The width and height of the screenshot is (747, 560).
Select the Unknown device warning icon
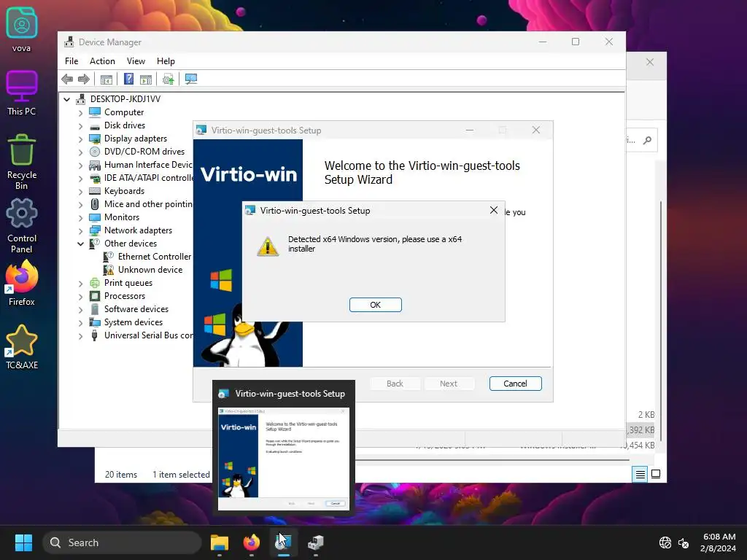pyautogui.click(x=109, y=270)
